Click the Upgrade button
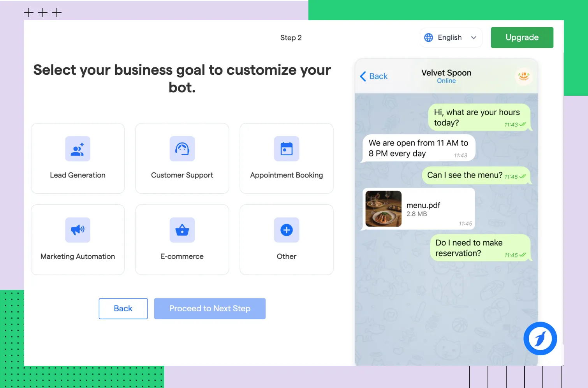588x388 pixels. pyautogui.click(x=522, y=37)
